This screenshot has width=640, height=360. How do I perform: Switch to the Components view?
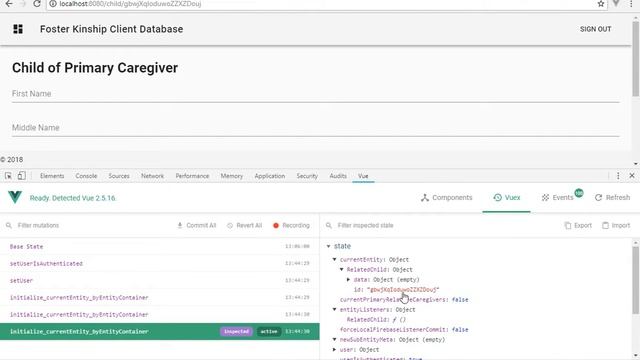click(x=447, y=198)
